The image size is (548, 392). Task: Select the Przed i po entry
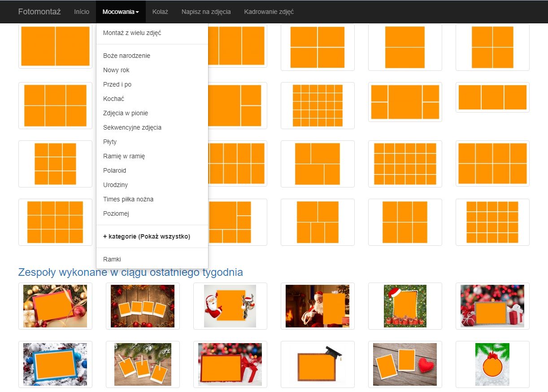(152, 84)
